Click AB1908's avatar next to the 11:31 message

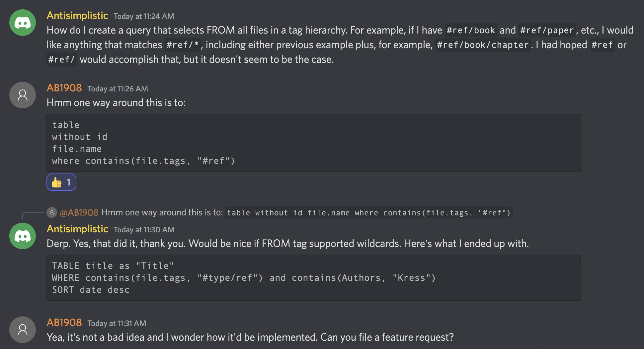point(22,329)
